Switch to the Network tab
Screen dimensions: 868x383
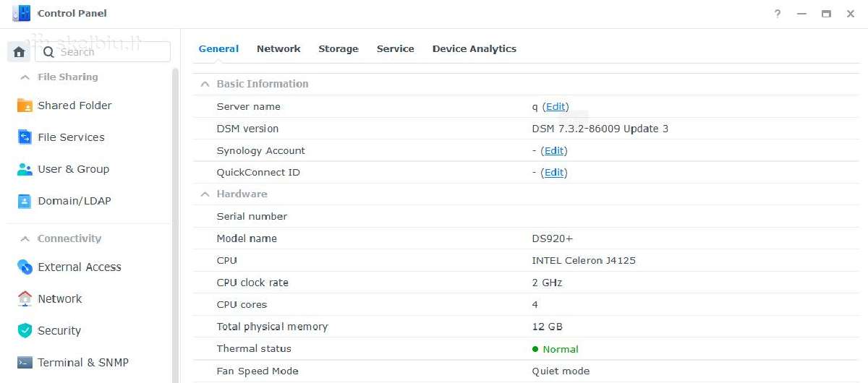(278, 48)
